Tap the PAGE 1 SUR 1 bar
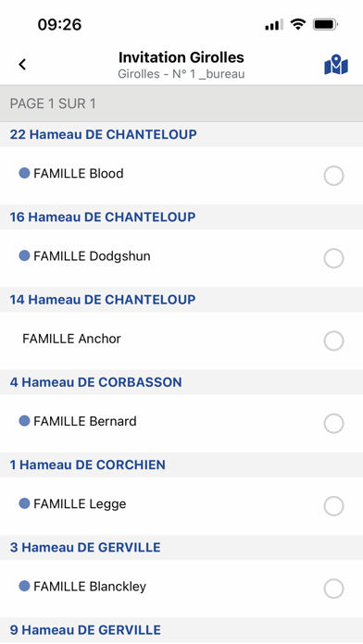Image resolution: width=363 pixels, height=644 pixels. [181, 104]
